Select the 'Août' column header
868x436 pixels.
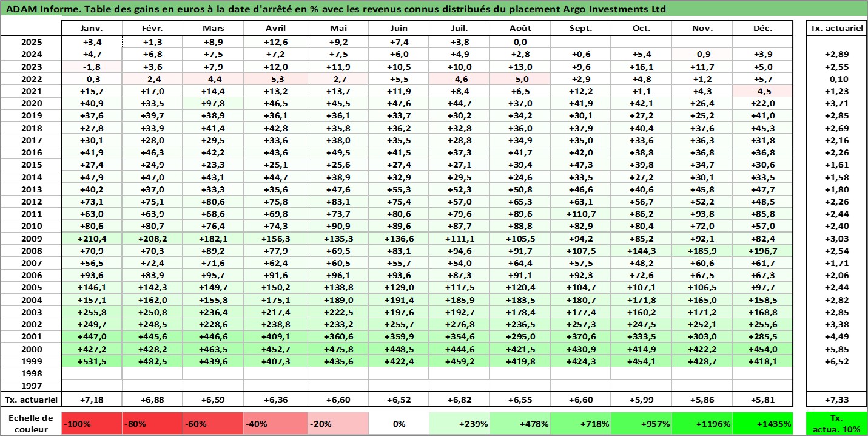[x=520, y=29]
